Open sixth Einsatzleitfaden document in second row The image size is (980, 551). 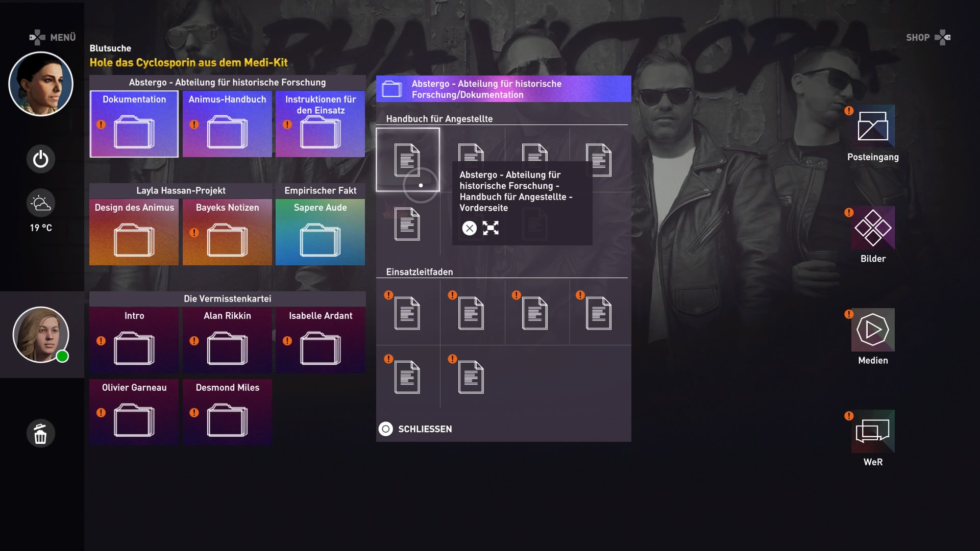pyautogui.click(x=471, y=377)
